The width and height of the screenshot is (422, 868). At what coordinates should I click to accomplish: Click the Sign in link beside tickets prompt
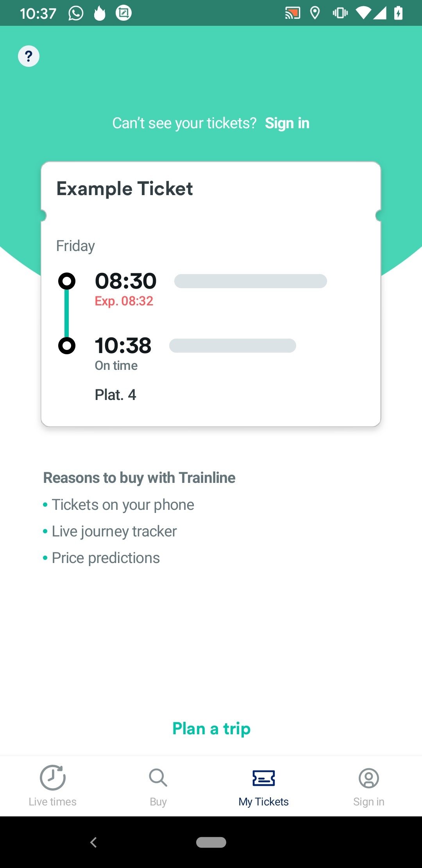pyautogui.click(x=287, y=123)
